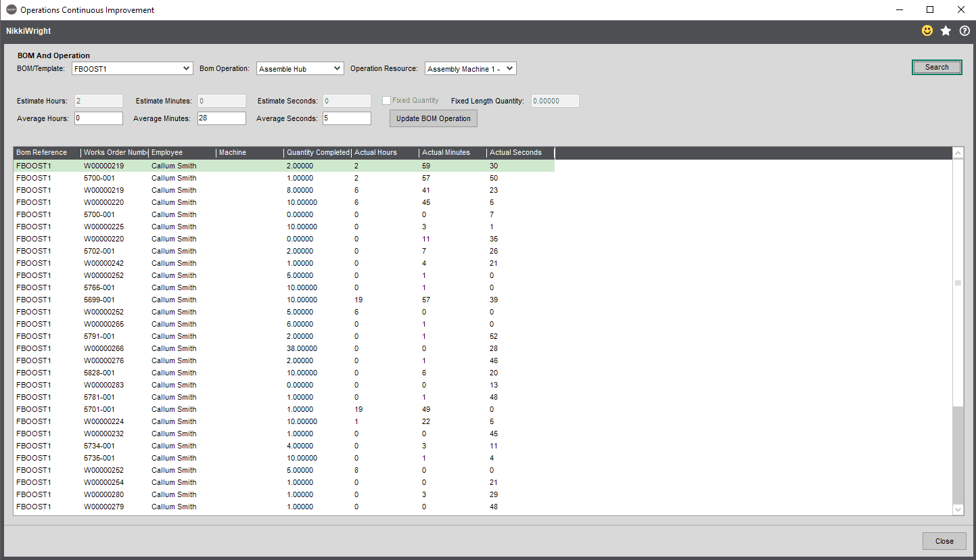Screen dimensions: 976x560
Task: Select row with works order W00000266
Action: tap(284, 348)
